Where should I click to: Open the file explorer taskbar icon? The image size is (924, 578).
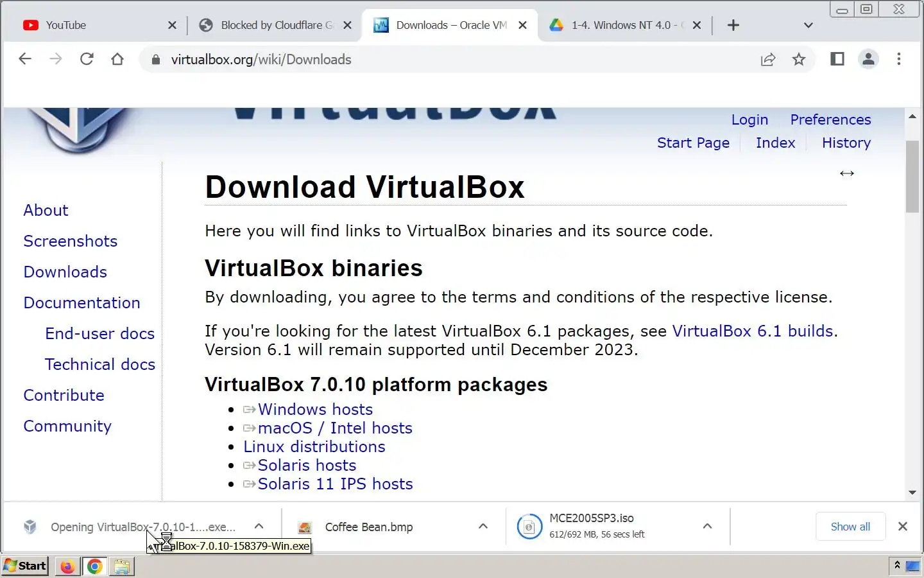[122, 566]
